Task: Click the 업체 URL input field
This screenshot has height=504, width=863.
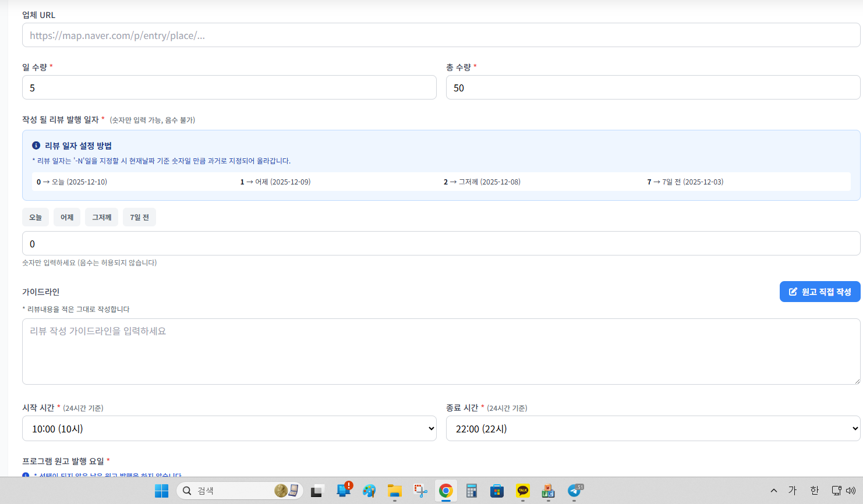Action: tap(441, 36)
